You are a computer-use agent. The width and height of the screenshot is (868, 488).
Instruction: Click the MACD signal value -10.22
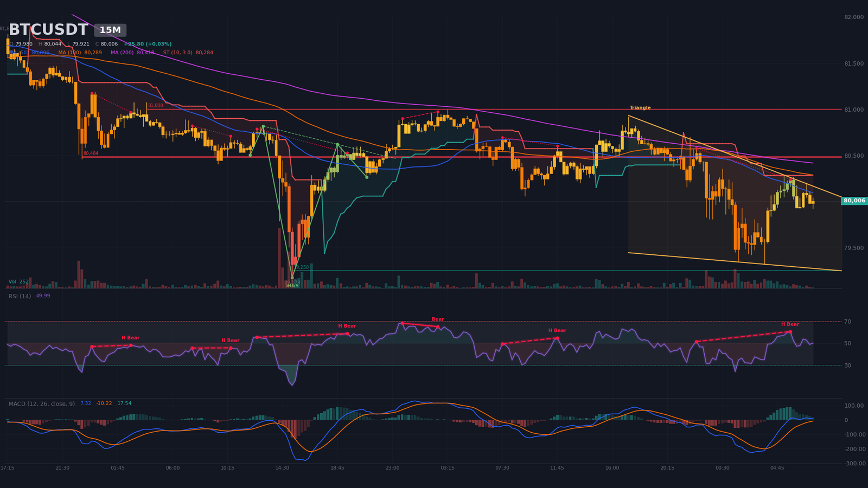click(104, 403)
